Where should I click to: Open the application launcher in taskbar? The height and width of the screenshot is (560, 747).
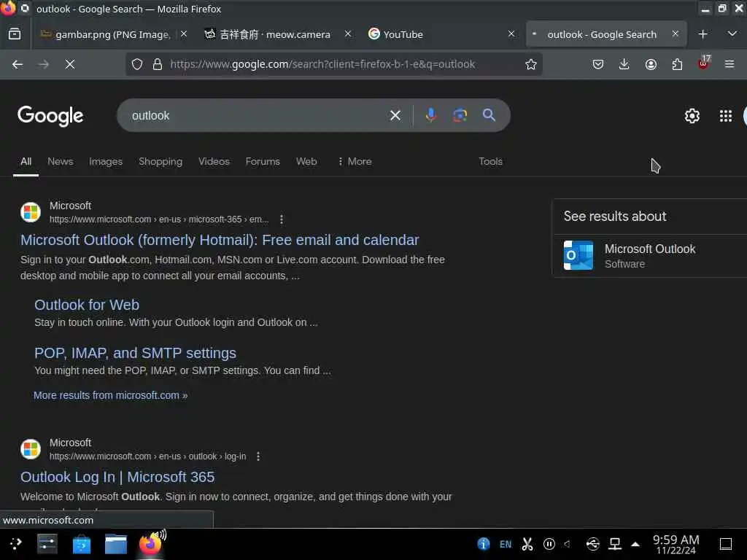tap(16, 544)
